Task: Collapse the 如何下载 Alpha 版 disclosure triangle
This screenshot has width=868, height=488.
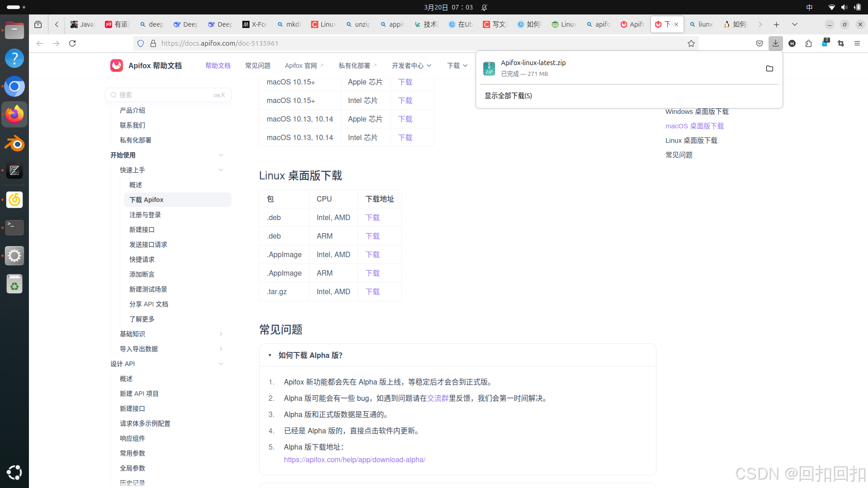Action: pyautogui.click(x=270, y=356)
